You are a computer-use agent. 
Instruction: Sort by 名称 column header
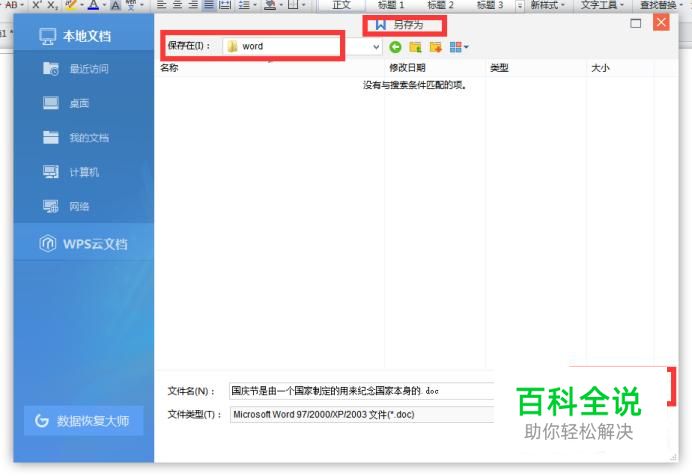169,68
